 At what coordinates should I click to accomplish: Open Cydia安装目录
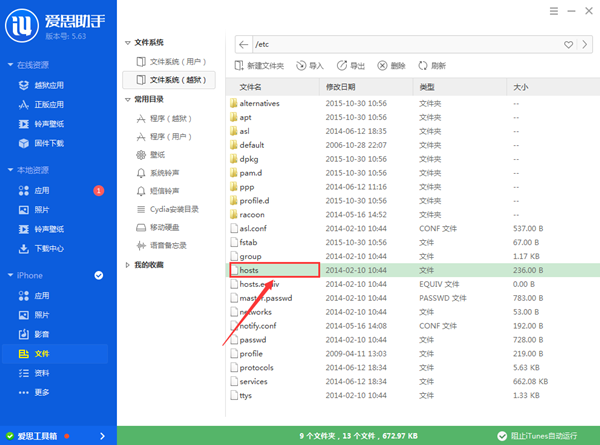(x=168, y=209)
